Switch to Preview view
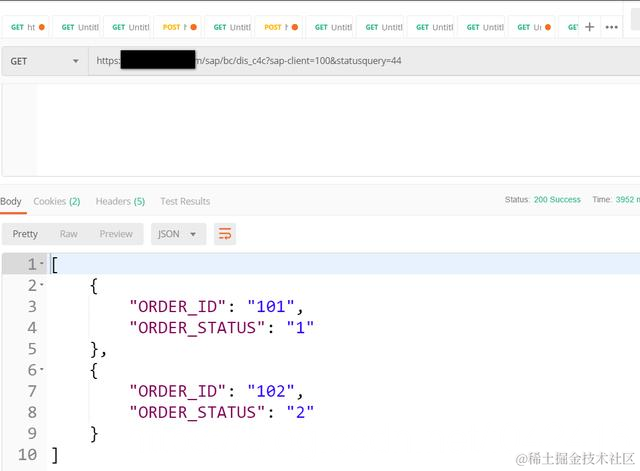 [116, 234]
